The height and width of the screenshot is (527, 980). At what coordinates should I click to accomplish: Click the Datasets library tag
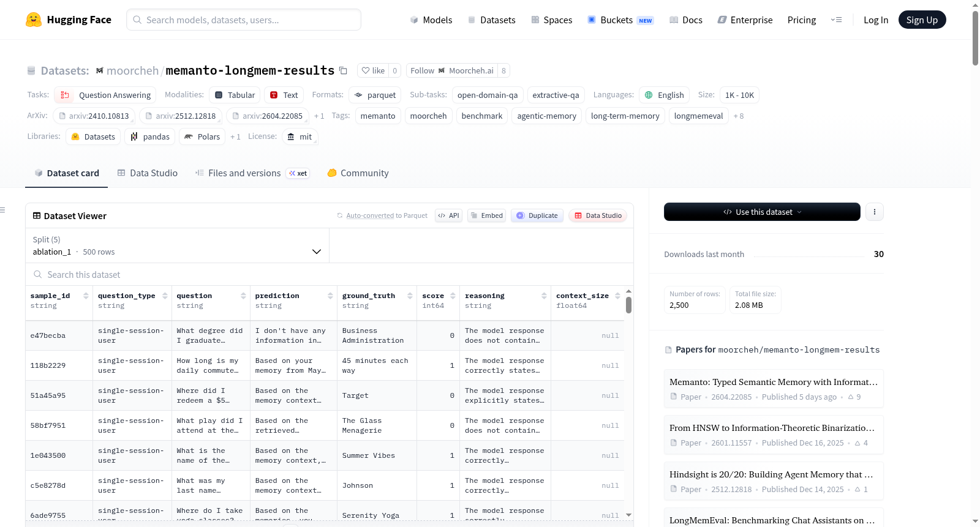coord(93,136)
